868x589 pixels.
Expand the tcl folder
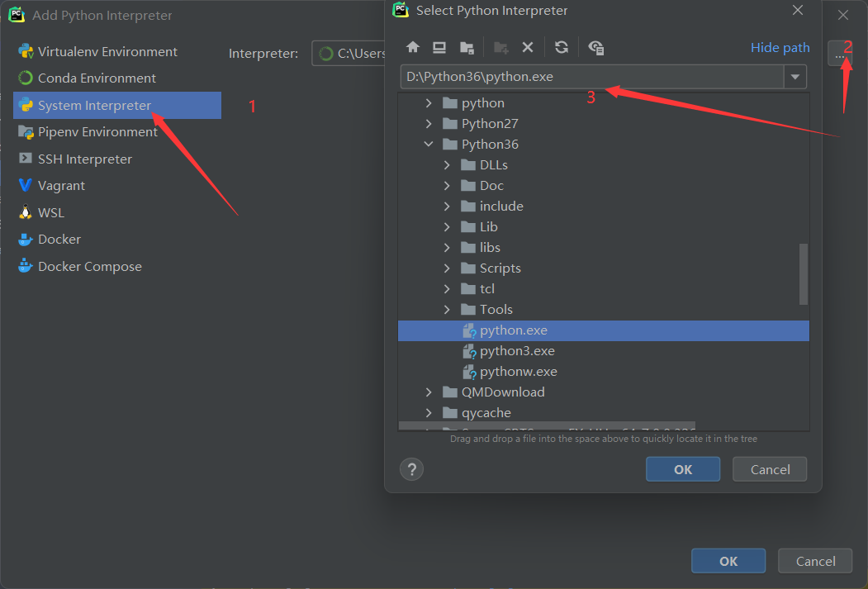tap(447, 289)
